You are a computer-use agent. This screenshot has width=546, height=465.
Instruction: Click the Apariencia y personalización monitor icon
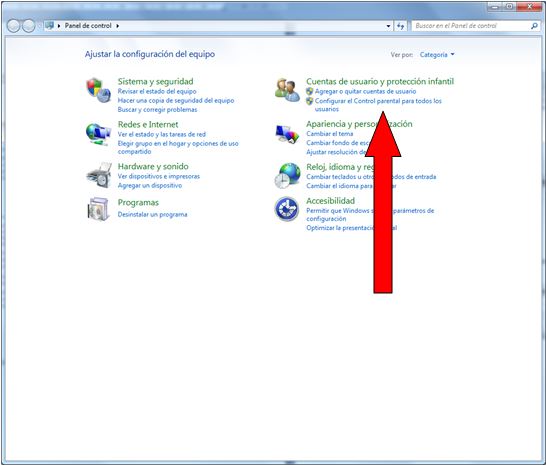click(x=287, y=134)
